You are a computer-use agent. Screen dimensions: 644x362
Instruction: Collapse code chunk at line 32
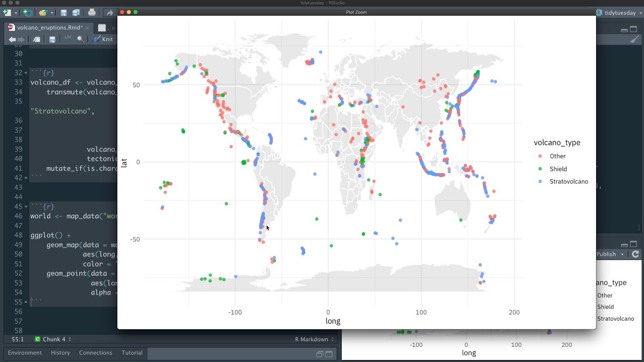pyautogui.click(x=26, y=73)
